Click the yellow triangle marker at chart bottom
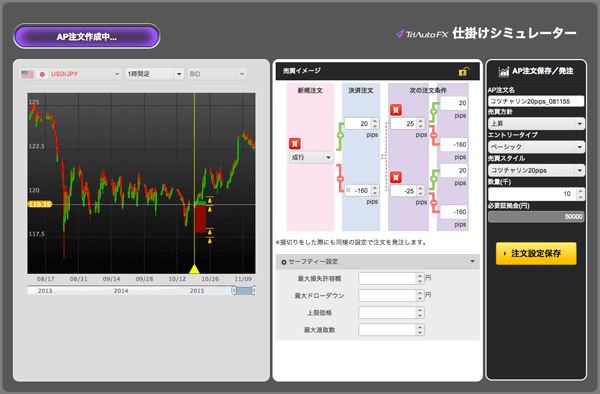Viewport: 600px width, 394px height. (x=194, y=269)
